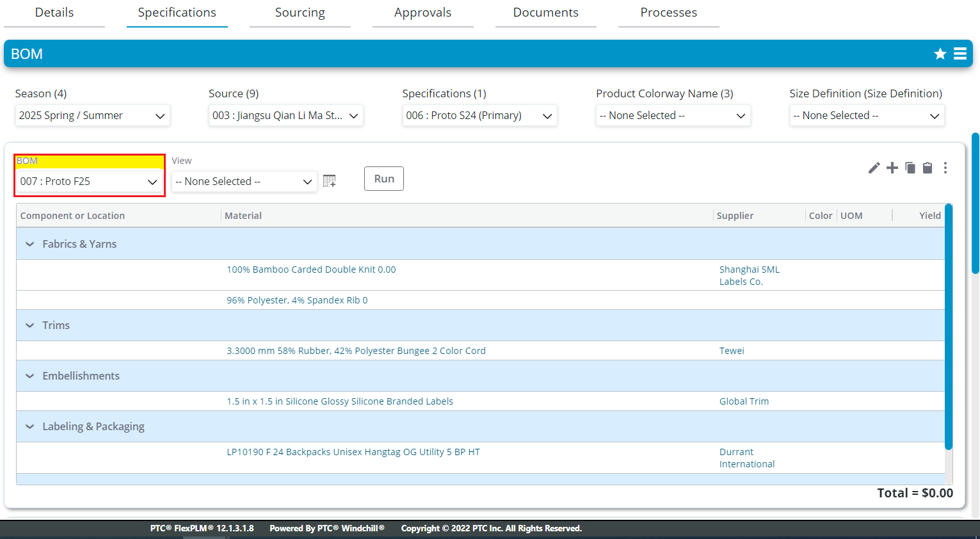Open the Season dropdown 2025 Spring / Summer

point(93,116)
